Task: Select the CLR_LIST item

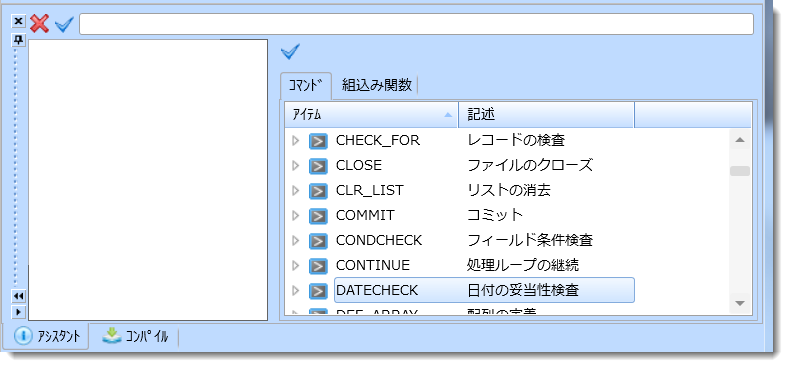Action: click(369, 191)
